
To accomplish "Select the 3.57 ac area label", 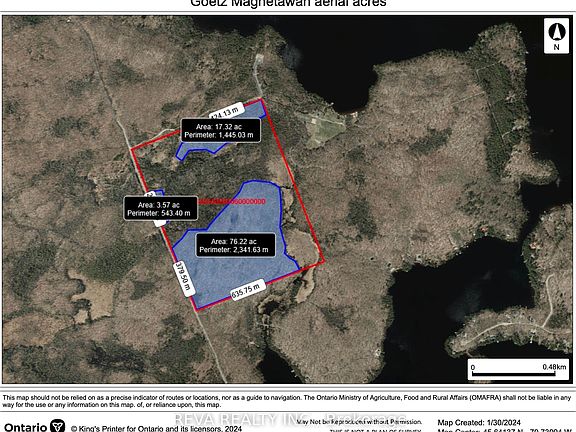I will (161, 209).
